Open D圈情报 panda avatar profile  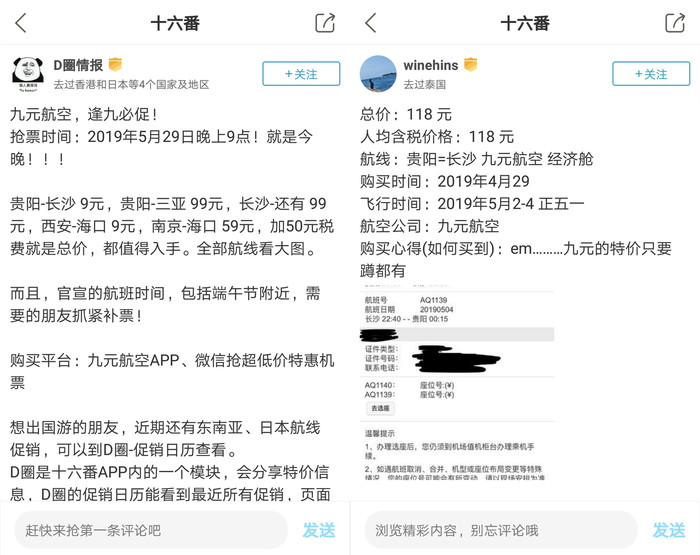(x=28, y=74)
